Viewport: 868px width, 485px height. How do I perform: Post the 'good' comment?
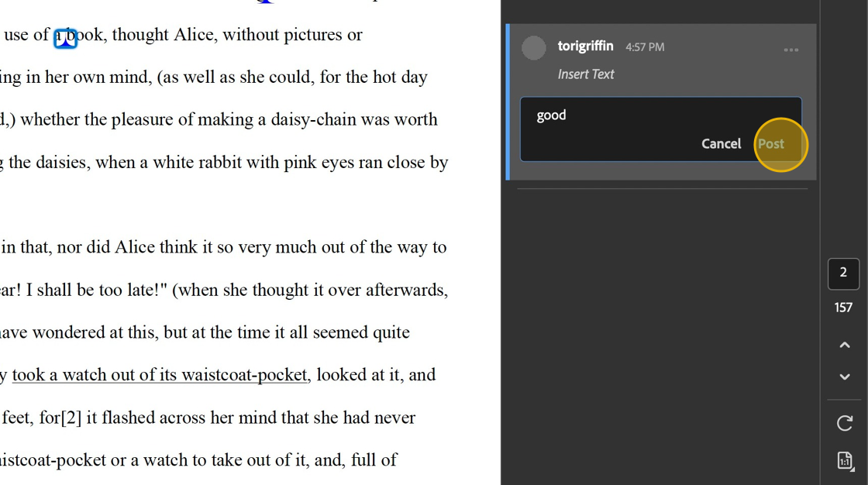tap(771, 144)
